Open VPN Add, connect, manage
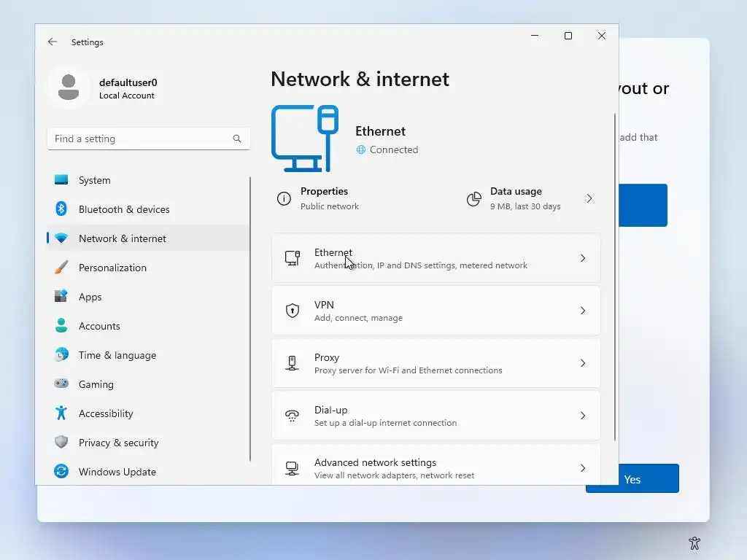This screenshot has height=560, width=747. point(436,311)
